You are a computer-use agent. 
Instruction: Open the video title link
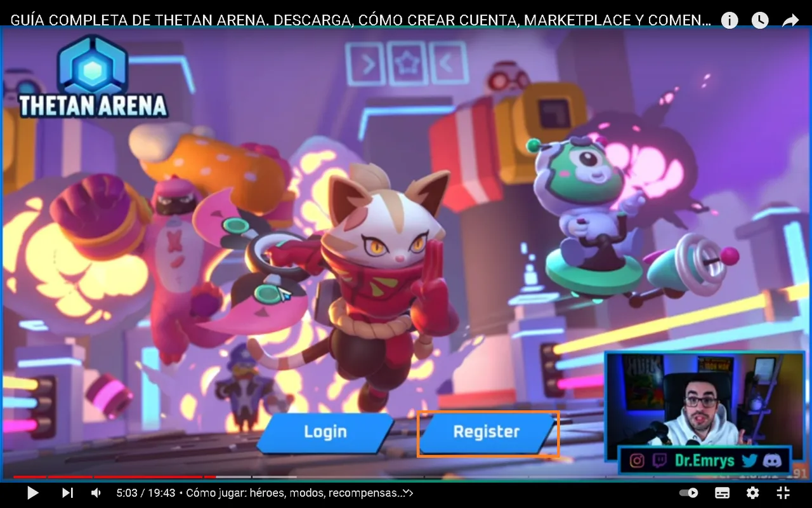coord(360,20)
